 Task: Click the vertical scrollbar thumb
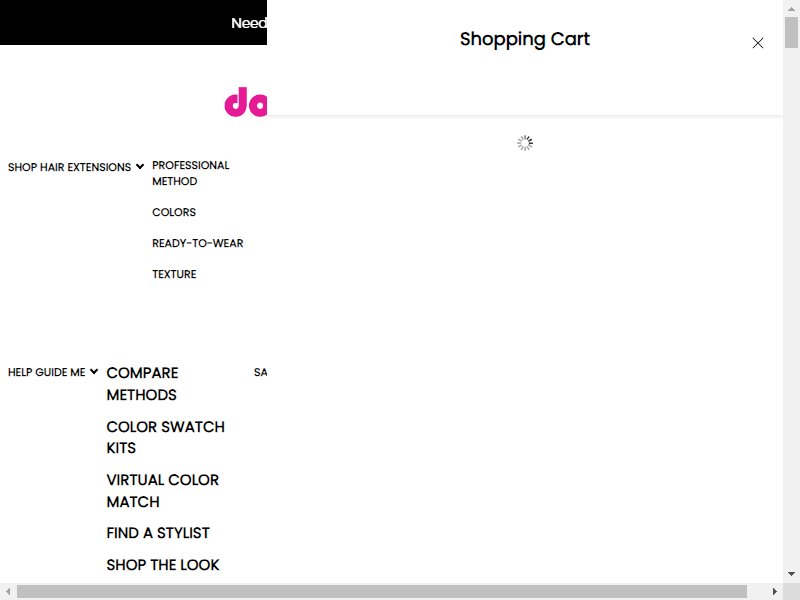(791, 32)
